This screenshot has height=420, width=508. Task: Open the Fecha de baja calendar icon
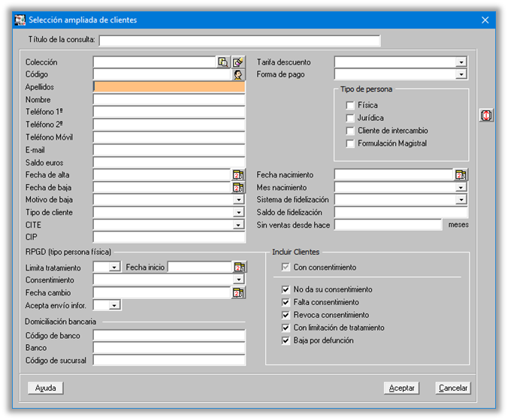tap(238, 188)
